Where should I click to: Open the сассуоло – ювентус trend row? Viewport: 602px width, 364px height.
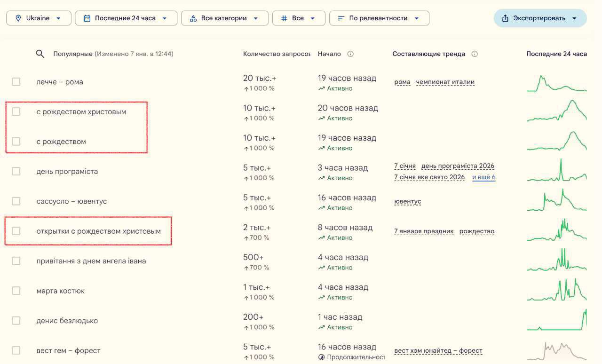pos(71,201)
